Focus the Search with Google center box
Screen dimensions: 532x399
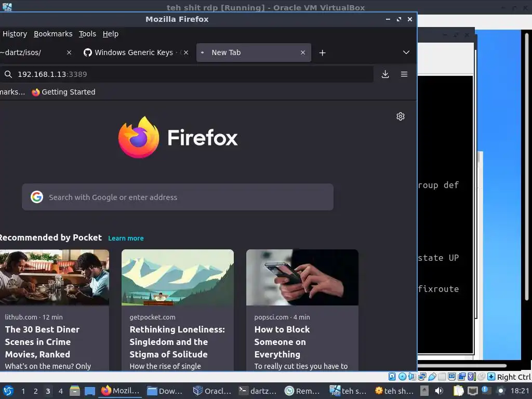click(178, 197)
